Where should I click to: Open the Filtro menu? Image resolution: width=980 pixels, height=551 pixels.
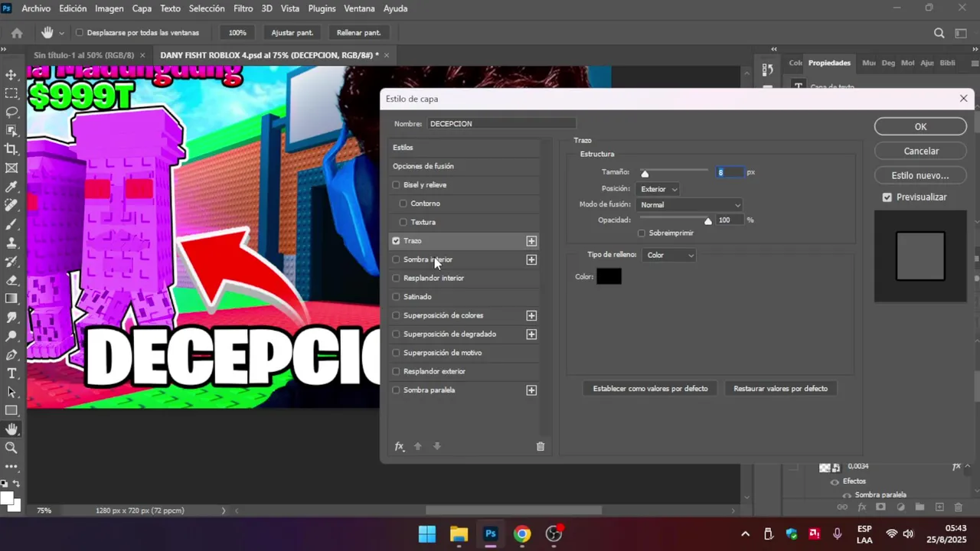coord(243,8)
